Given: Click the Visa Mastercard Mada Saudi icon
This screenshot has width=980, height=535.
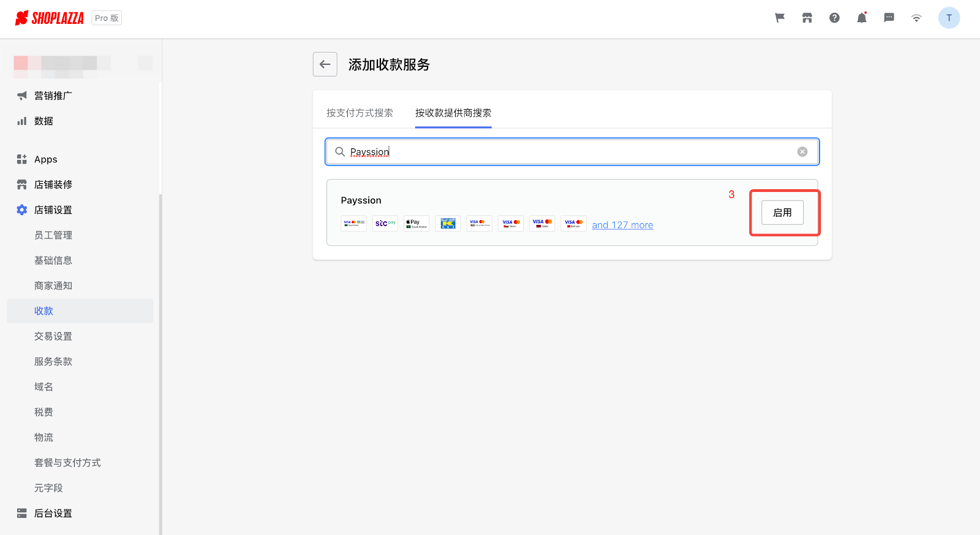Looking at the screenshot, I should [x=353, y=223].
